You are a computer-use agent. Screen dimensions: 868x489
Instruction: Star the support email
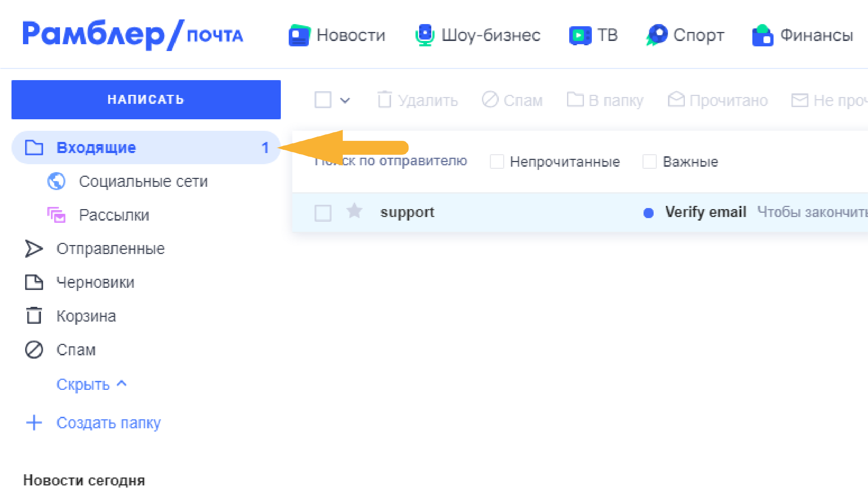click(x=354, y=212)
